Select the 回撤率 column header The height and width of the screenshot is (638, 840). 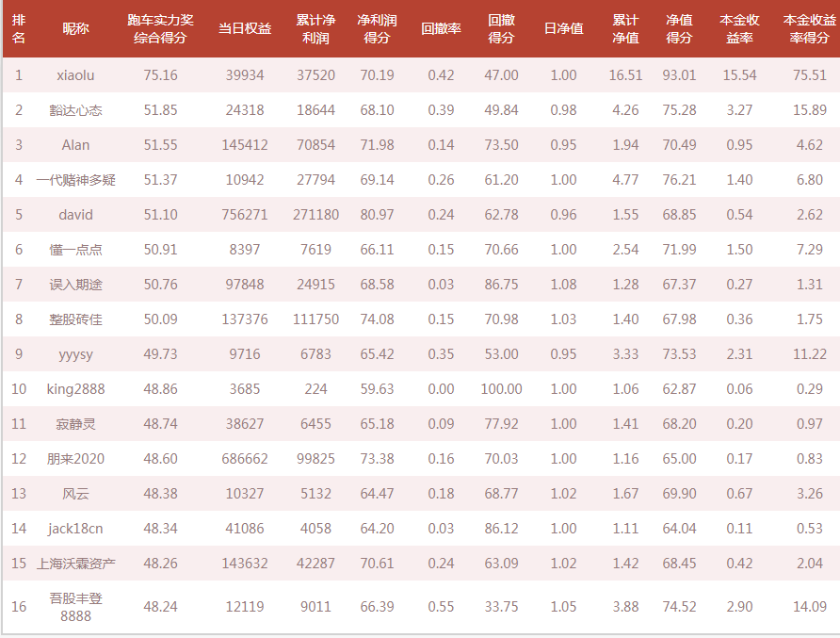coord(441,29)
